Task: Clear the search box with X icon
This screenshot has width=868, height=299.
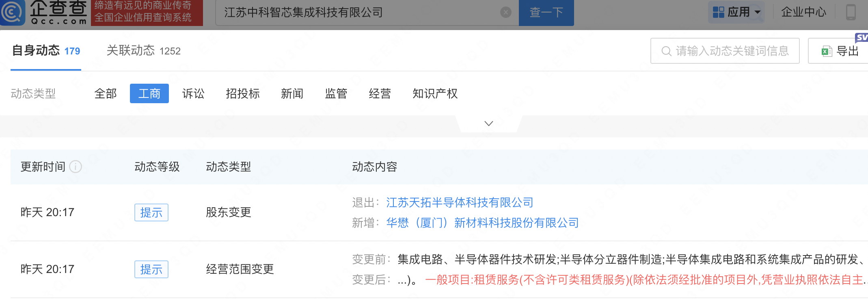Action: [x=505, y=13]
